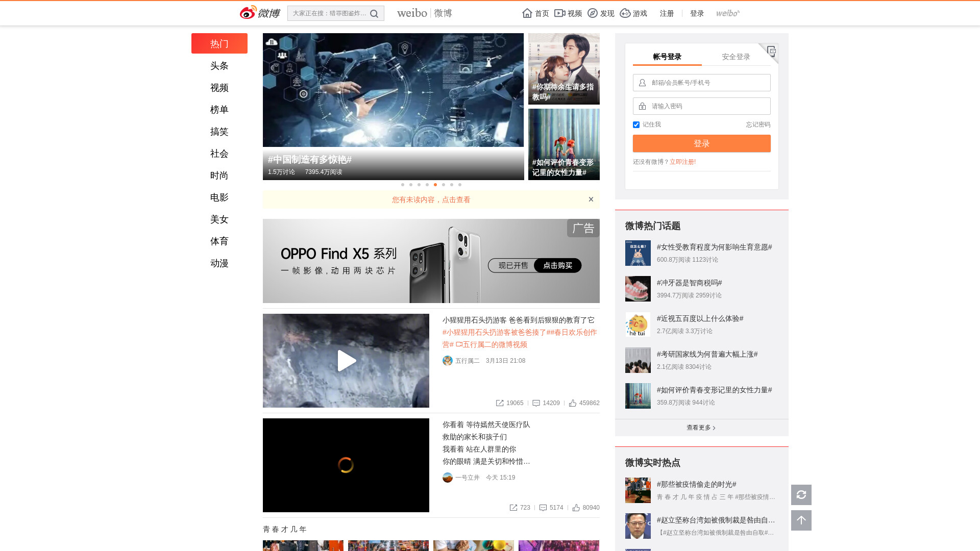Click 点击购买 on OPPO ad
This screenshot has width=980, height=551.
(557, 265)
